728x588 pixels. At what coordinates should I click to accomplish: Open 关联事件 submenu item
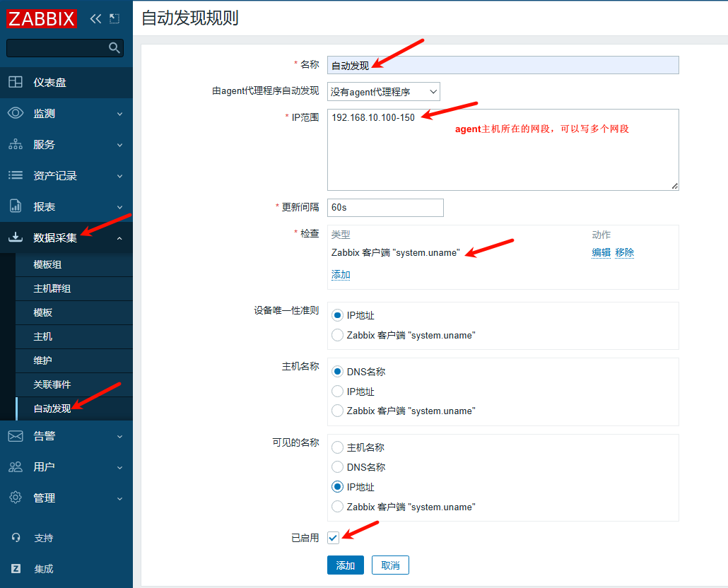tap(74, 384)
